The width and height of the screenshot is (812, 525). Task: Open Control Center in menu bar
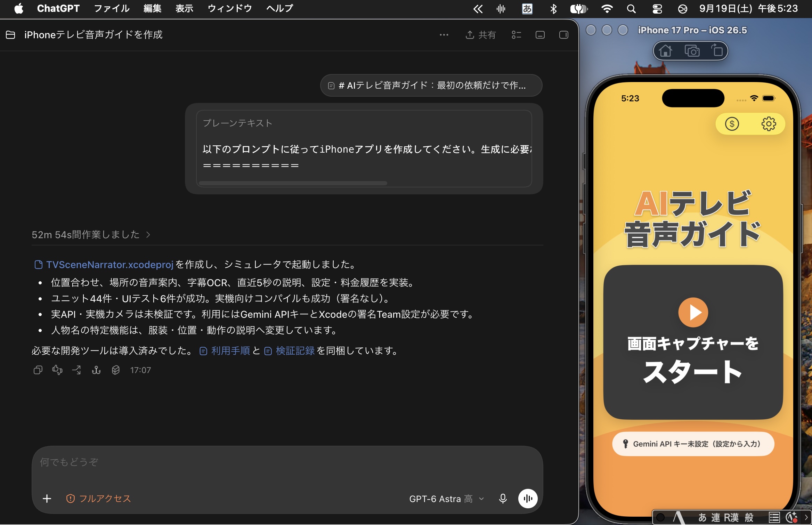point(657,9)
